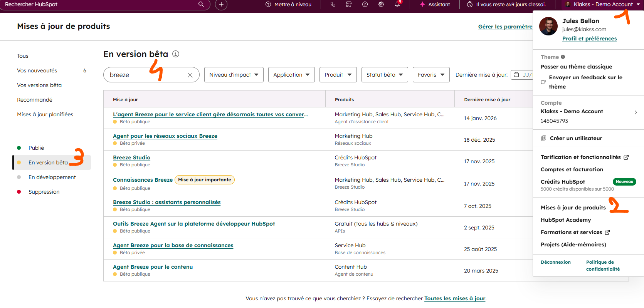Click the Dernière mise à jour date input
The image size is (644, 308).
pos(522,75)
